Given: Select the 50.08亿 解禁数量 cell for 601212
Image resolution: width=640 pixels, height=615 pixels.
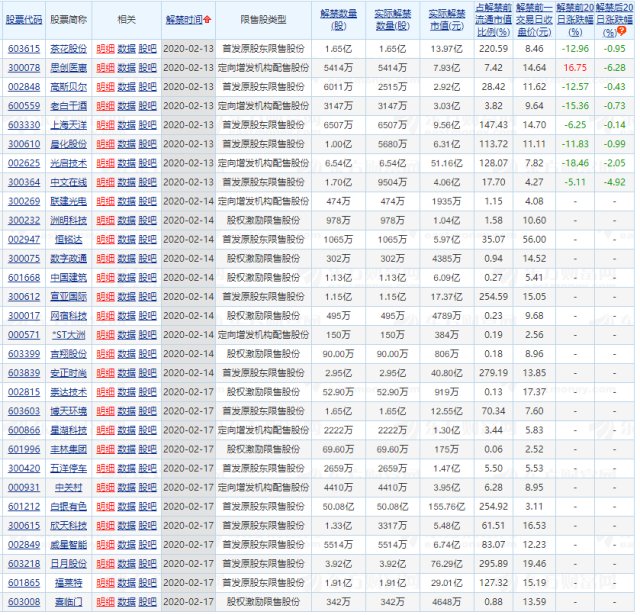Looking at the screenshot, I should click(338, 506).
